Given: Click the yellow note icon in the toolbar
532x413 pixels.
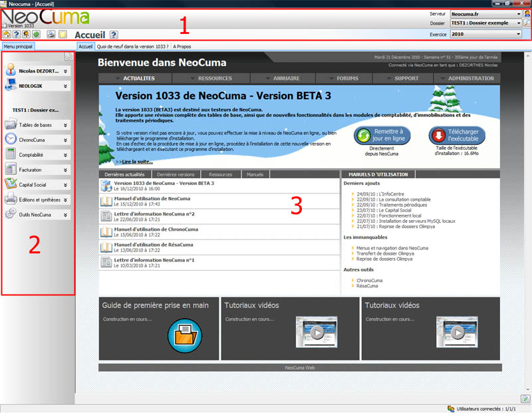Looking at the screenshot, I should [x=63, y=35].
